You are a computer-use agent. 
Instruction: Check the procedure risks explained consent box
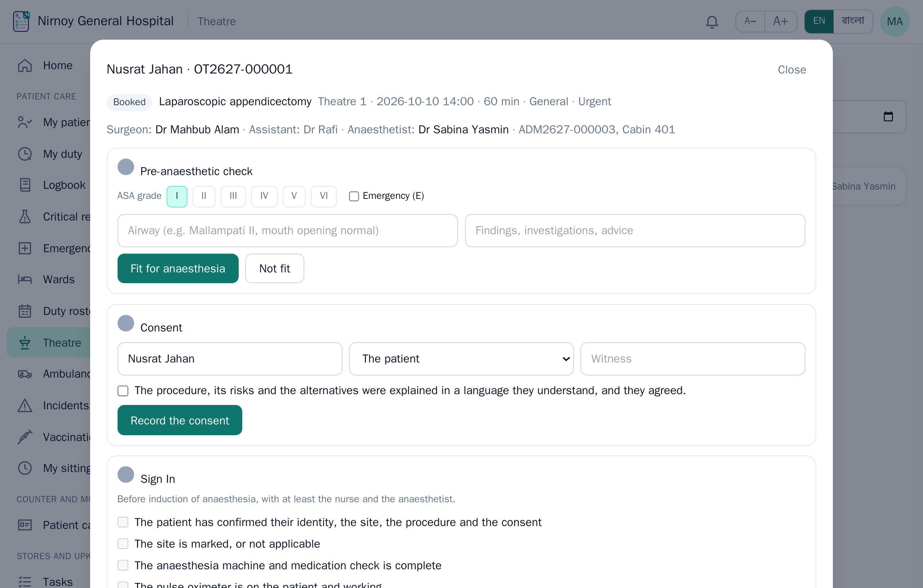tap(123, 391)
